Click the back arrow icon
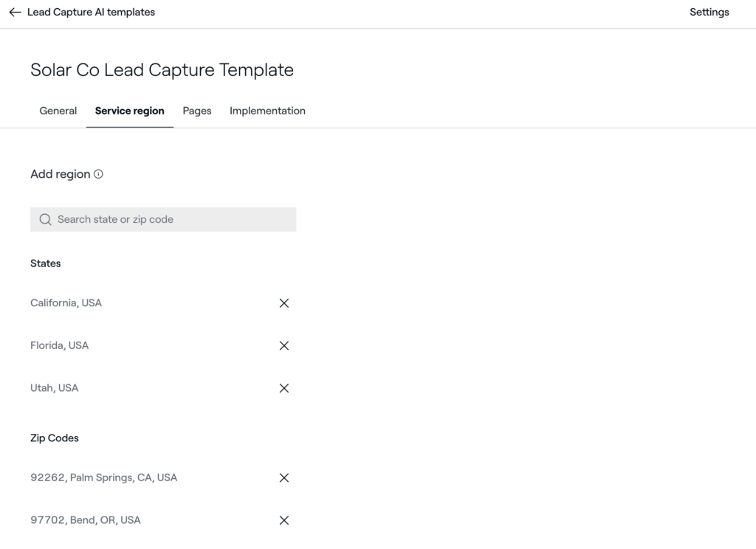Image resolution: width=756 pixels, height=549 pixels. 15,12
